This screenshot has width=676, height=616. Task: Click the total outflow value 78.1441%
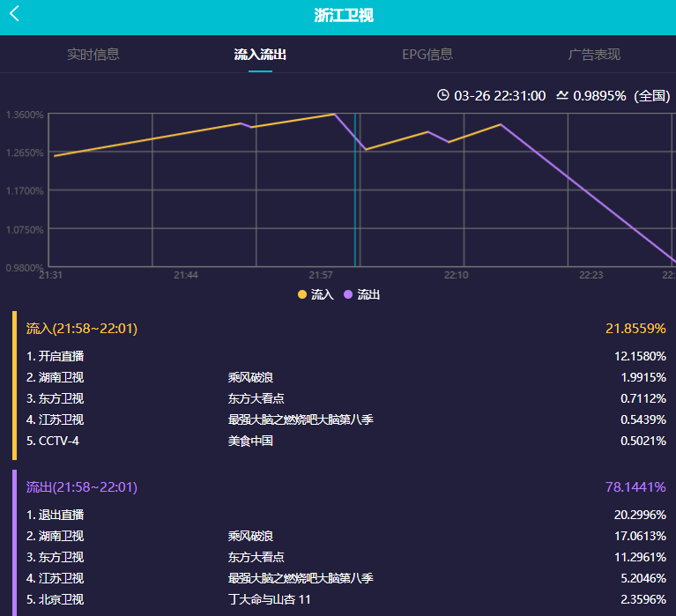point(635,487)
